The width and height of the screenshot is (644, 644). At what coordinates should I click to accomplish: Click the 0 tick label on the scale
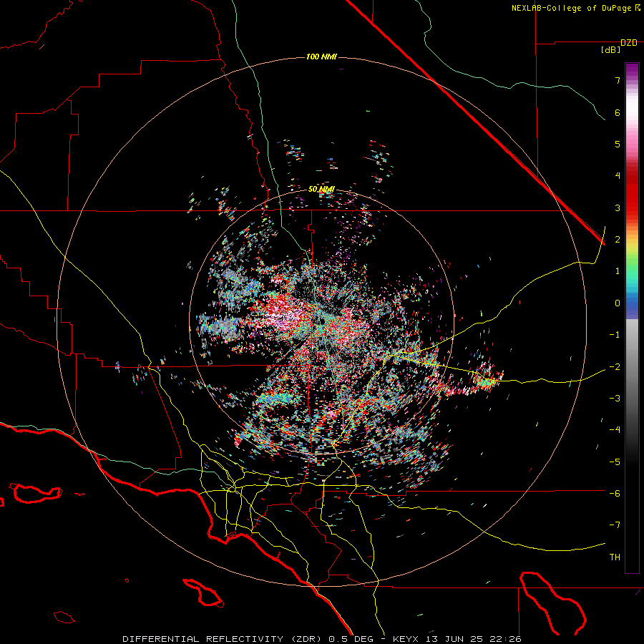pyautogui.click(x=618, y=303)
